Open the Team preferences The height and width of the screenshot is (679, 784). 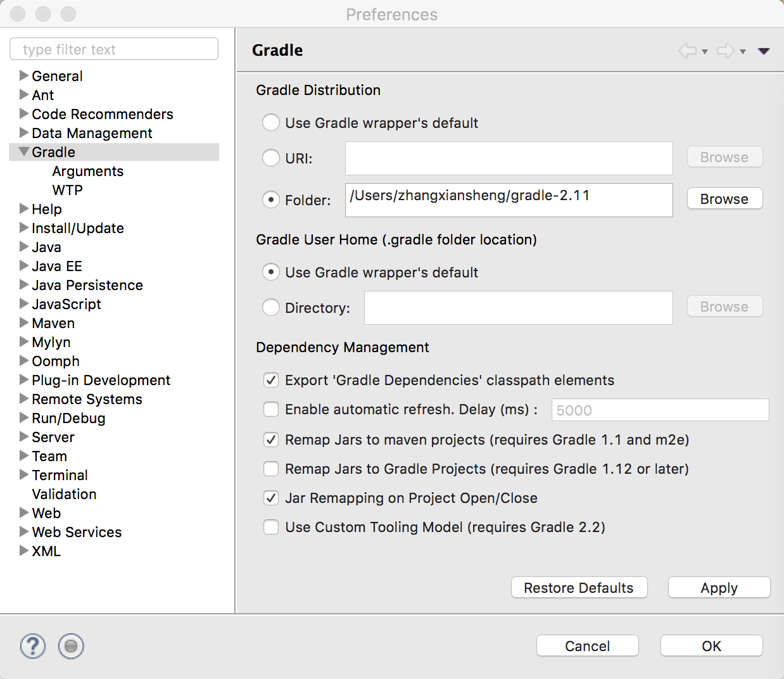click(x=49, y=456)
